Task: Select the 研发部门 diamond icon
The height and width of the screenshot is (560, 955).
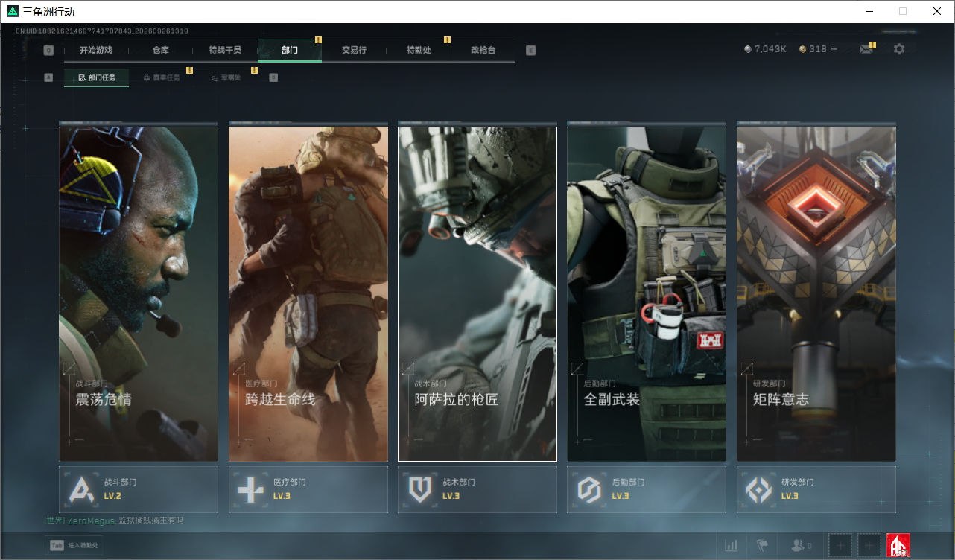Action: pyautogui.click(x=759, y=489)
